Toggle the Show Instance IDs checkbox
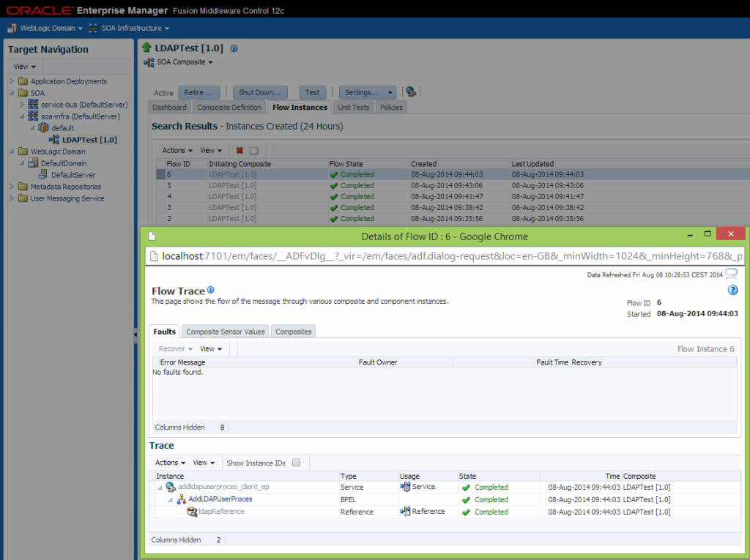750x560 pixels. 296,462
